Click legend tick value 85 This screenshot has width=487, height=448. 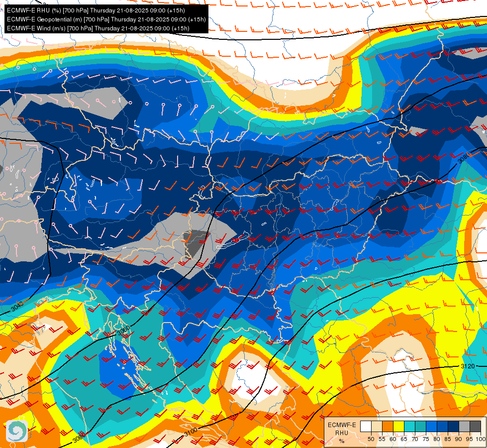448,439
